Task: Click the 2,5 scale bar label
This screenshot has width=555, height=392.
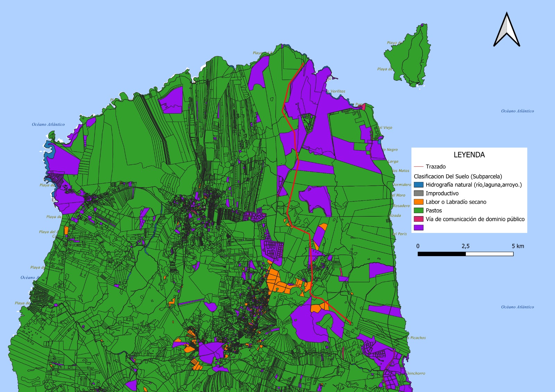Action: [x=466, y=246]
